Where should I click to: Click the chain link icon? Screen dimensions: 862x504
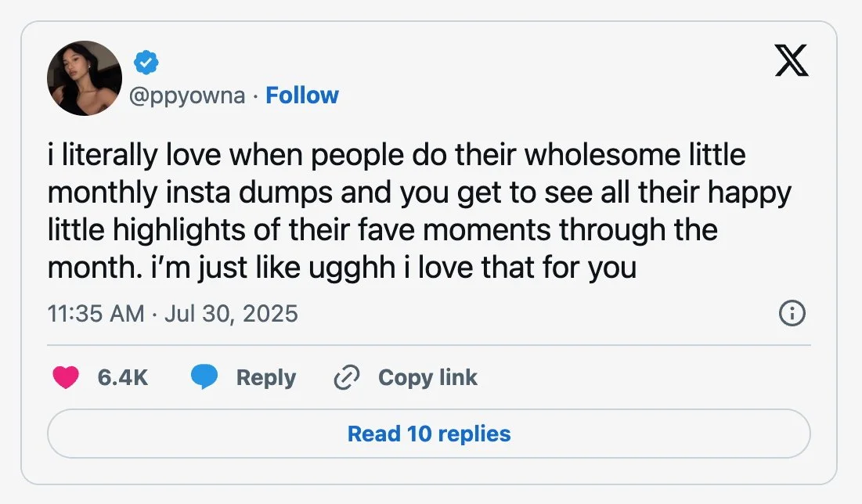click(x=345, y=378)
